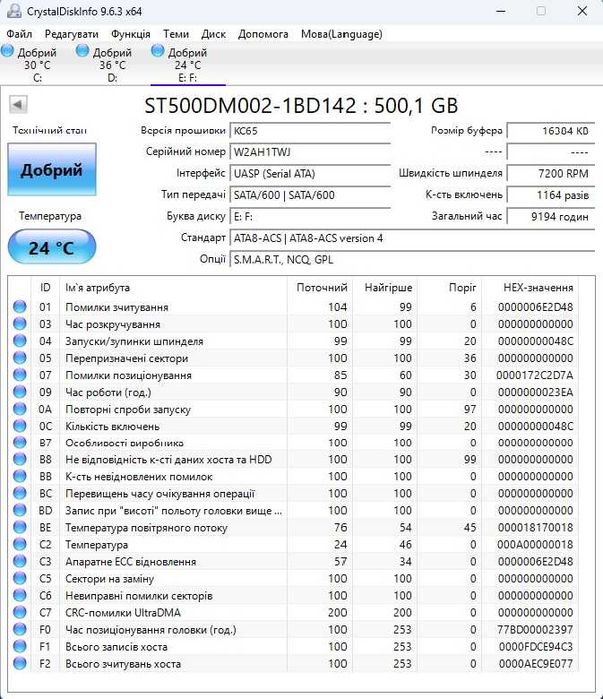
Task: Click status icon of attribute B7 Особливості виробника
Action: click(x=20, y=442)
